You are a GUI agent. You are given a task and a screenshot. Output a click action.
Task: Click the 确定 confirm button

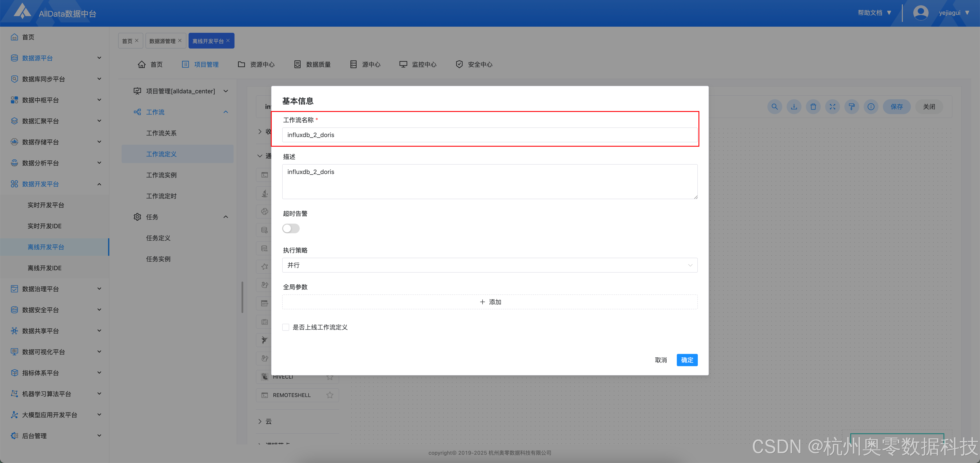[x=687, y=360]
